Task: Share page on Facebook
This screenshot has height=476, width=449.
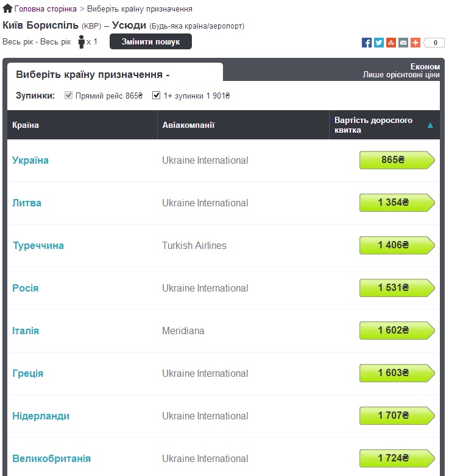Action: point(367,43)
